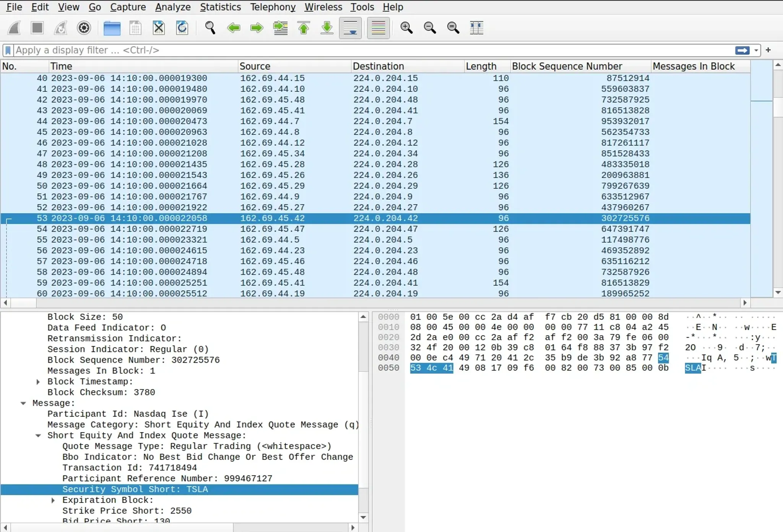Stop the running capture
783x532 pixels.
pyautogui.click(x=37, y=28)
